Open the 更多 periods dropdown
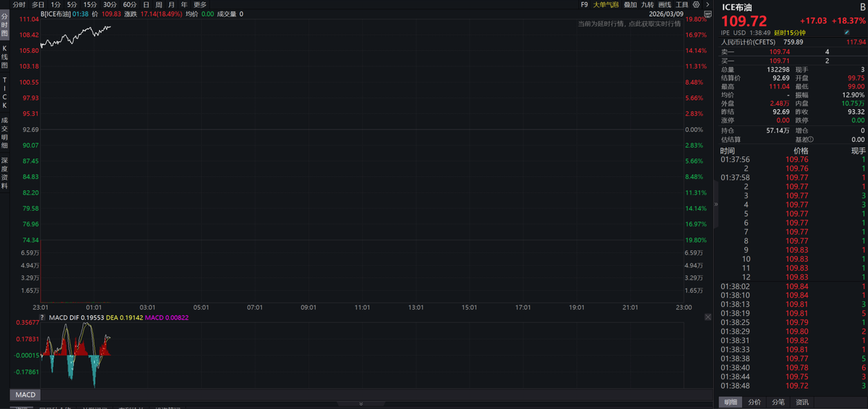Screen dimensions: 868x409 pos(200,4)
